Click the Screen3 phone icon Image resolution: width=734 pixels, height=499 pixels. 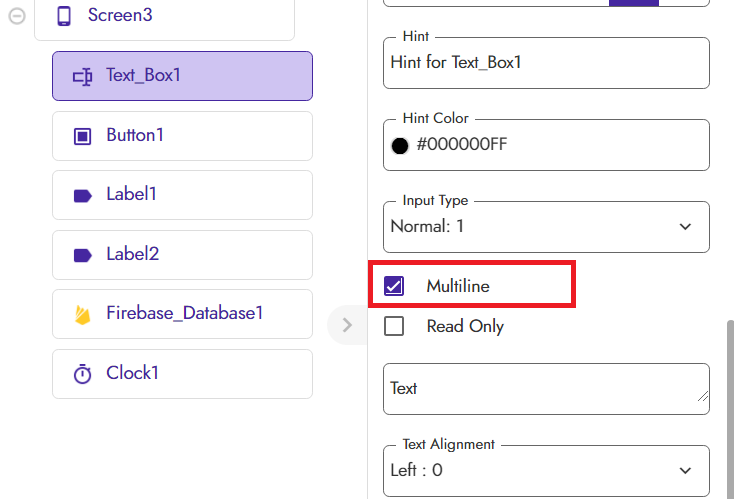coord(64,16)
